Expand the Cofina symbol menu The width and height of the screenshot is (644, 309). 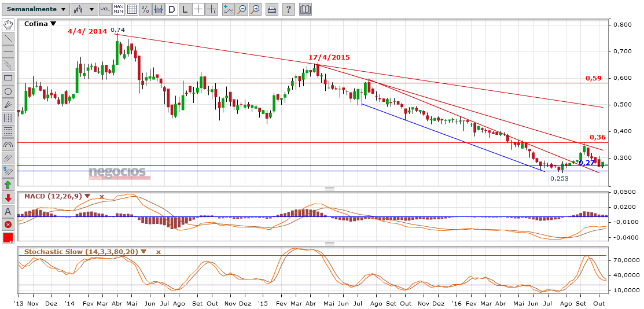coord(53,24)
